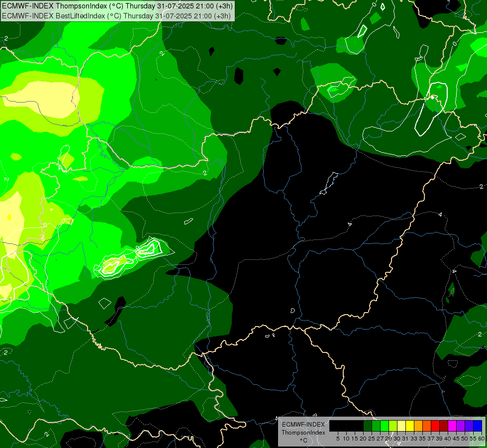Click the bright green 27–29 legend swatch
487x448 pixels.
click(385, 426)
